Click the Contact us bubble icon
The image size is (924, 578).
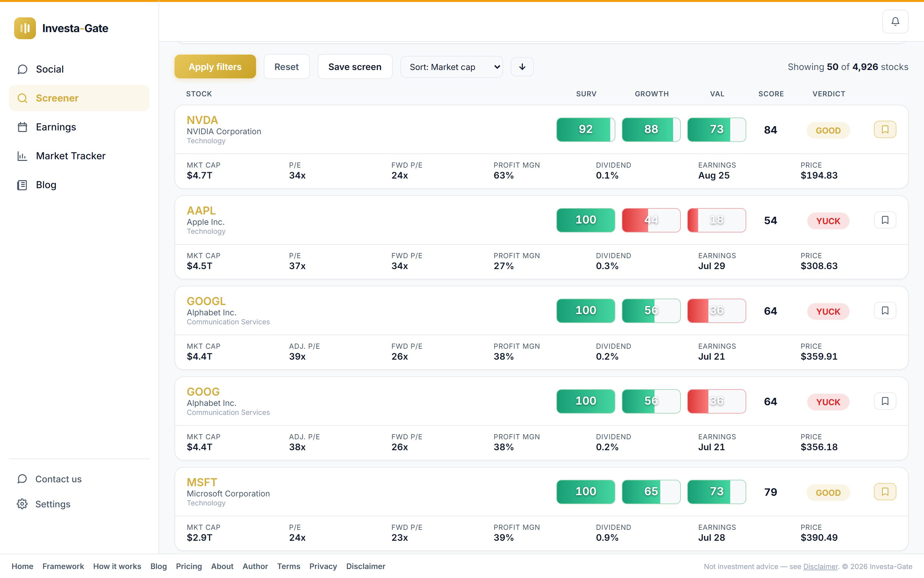22,479
